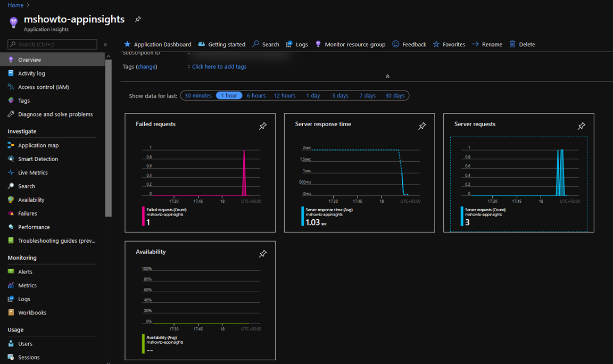Switch time range to 12 hours

(285, 96)
